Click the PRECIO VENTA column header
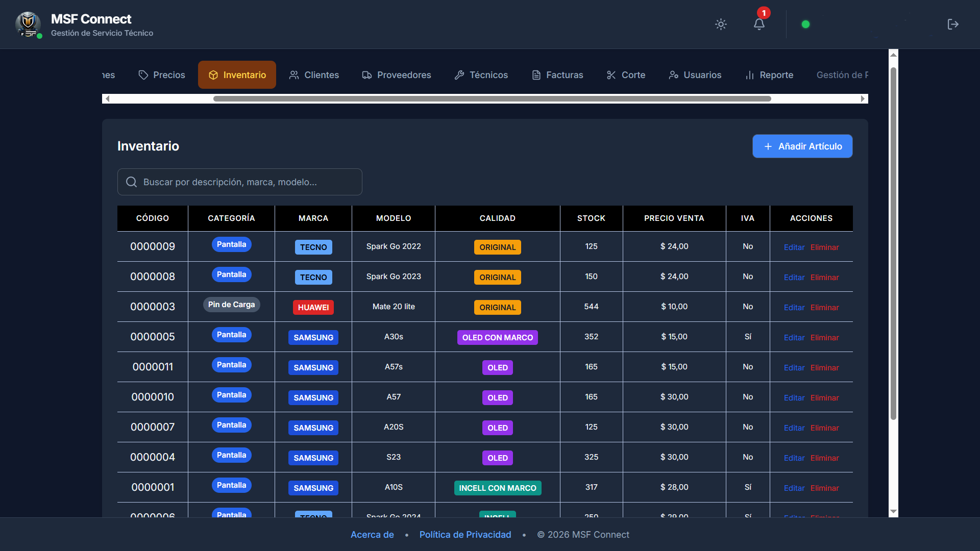The width and height of the screenshot is (980, 551). pyautogui.click(x=674, y=218)
